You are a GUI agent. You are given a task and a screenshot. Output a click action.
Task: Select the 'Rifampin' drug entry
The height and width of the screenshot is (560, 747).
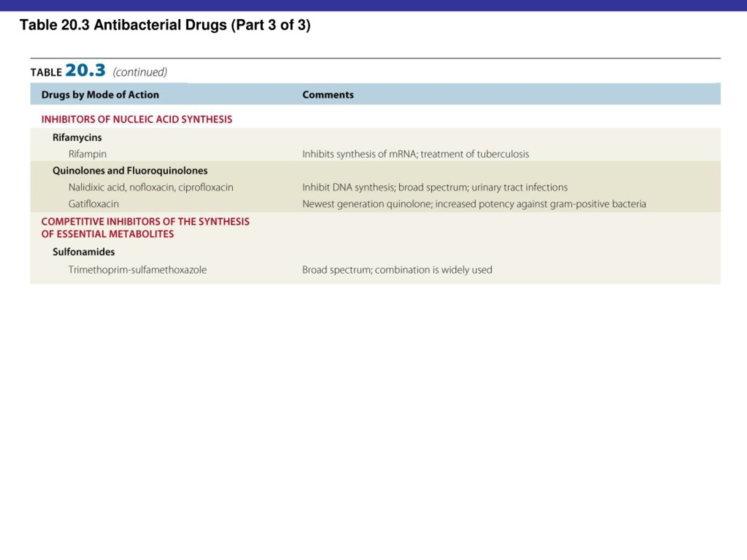pos(88,154)
